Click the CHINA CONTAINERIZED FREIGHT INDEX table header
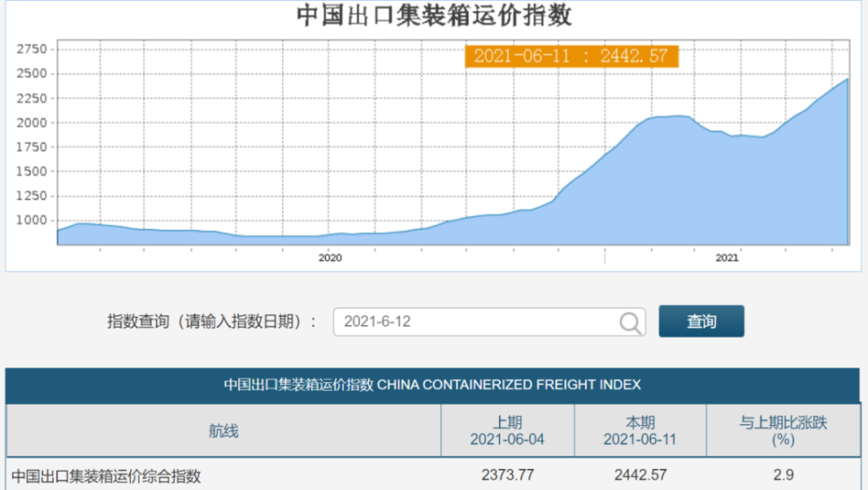Image resolution: width=868 pixels, height=490 pixels. [x=432, y=385]
